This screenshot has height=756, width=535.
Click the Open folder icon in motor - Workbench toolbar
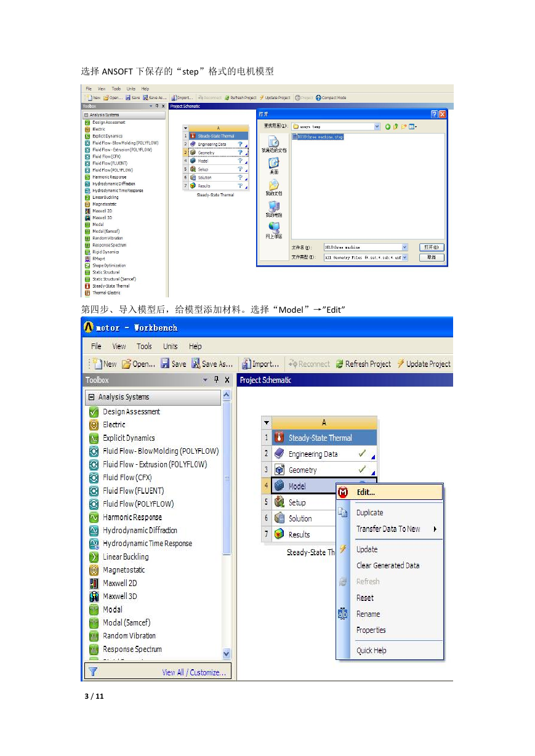point(126,364)
